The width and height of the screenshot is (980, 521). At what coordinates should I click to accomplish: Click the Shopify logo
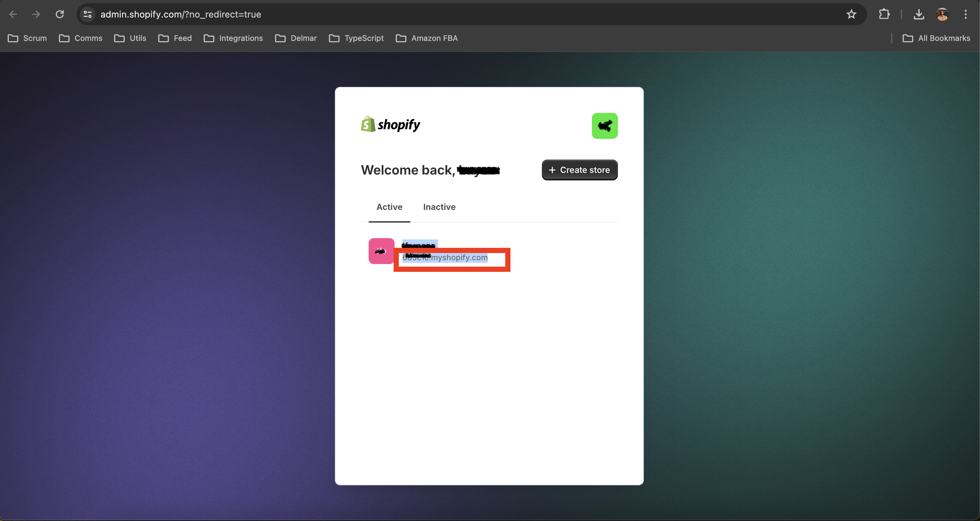pyautogui.click(x=390, y=124)
